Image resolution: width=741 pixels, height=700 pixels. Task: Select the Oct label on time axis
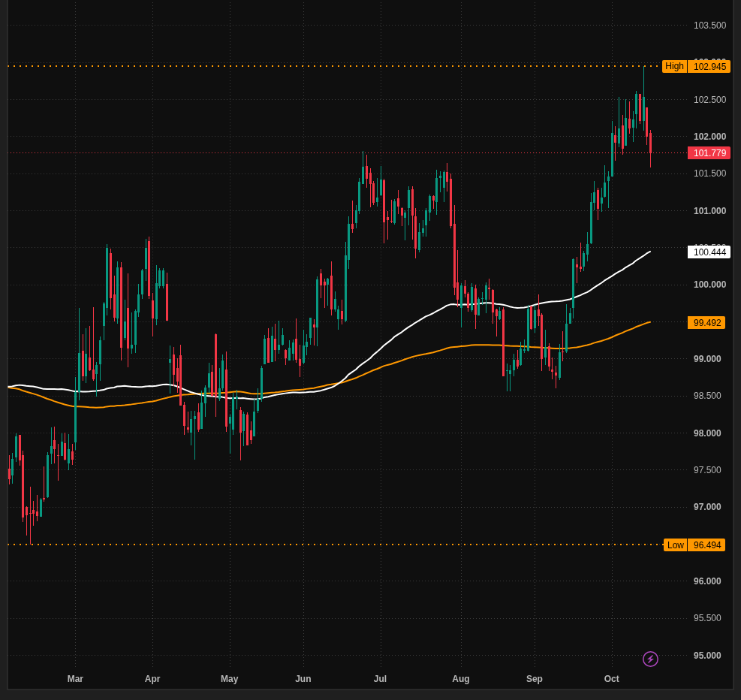612,679
